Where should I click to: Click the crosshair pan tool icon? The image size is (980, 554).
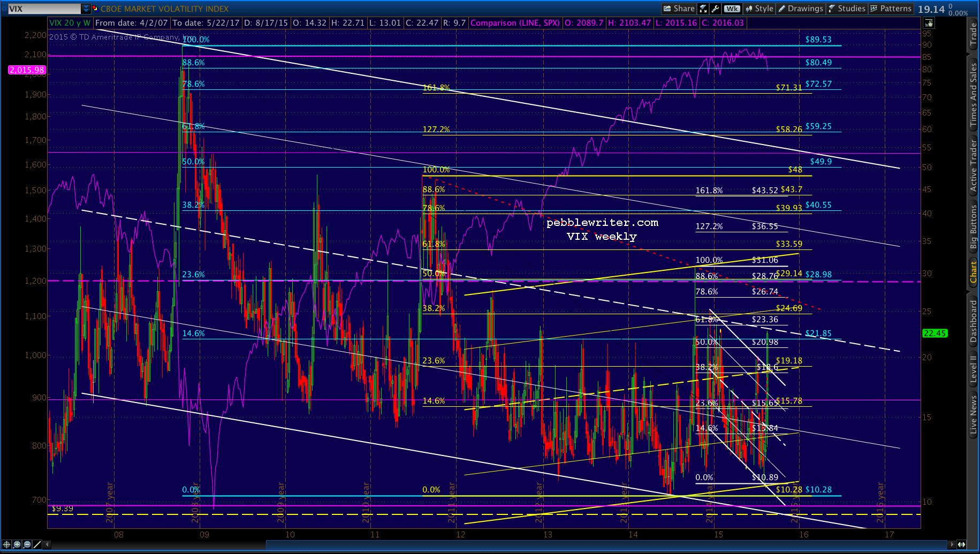(x=7, y=544)
